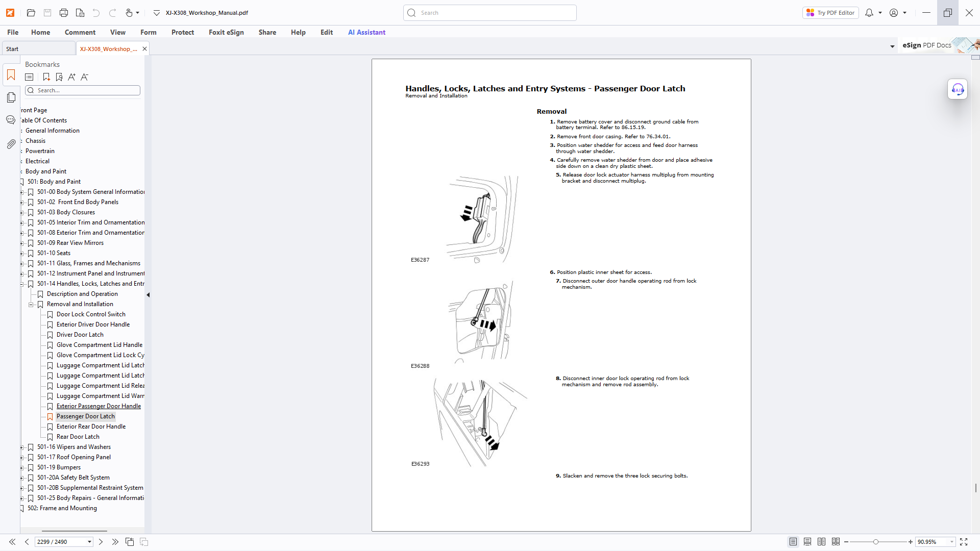Open the Comment menu tab
Screen dimensions: 980x551
tap(80, 32)
